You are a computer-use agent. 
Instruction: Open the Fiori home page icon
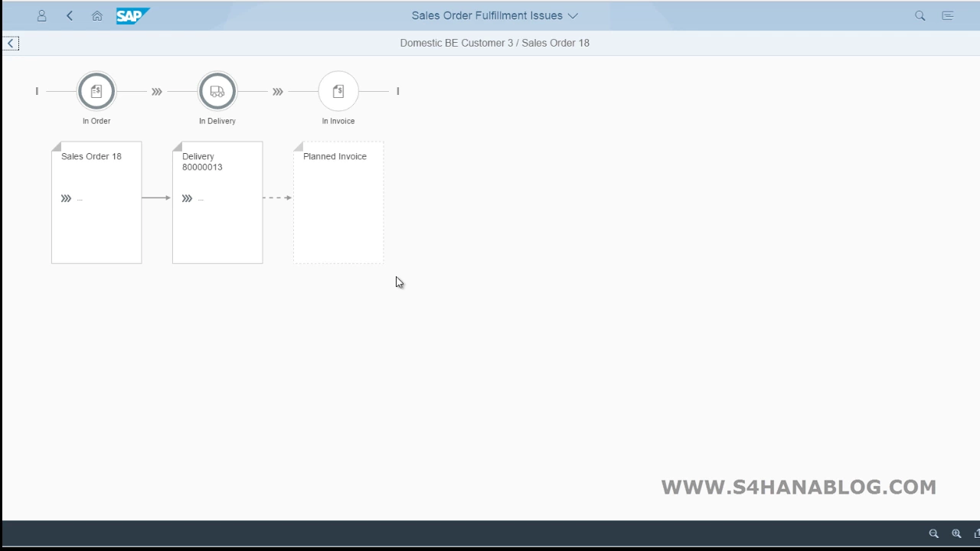coord(97,15)
